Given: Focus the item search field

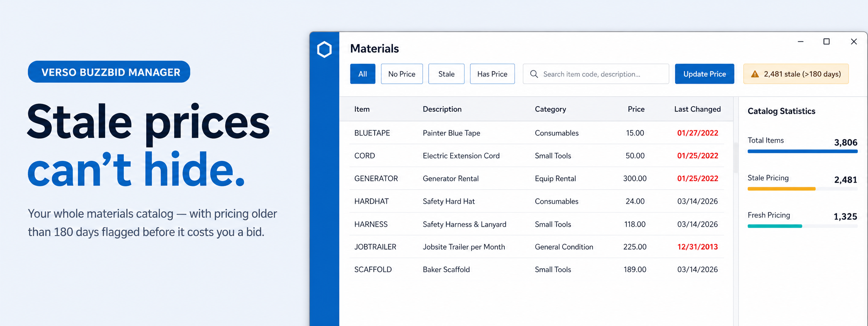Looking at the screenshot, I should (x=596, y=74).
